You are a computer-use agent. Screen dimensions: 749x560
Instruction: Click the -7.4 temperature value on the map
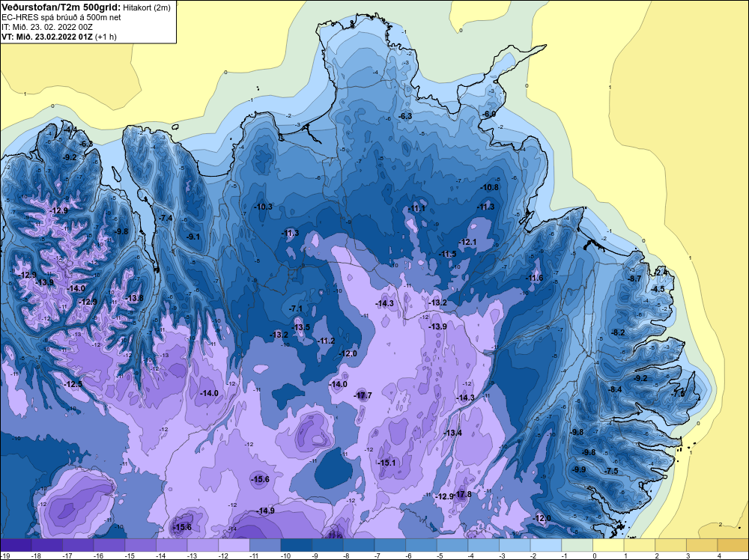[166, 218]
